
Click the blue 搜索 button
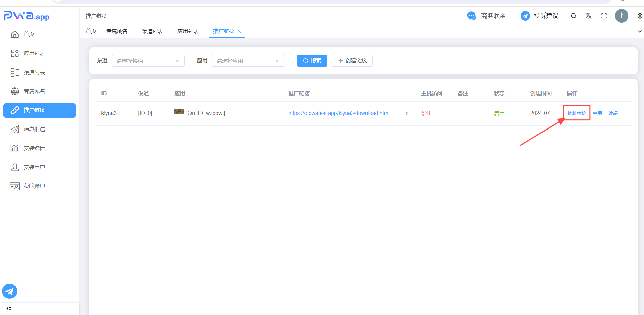pos(312,61)
